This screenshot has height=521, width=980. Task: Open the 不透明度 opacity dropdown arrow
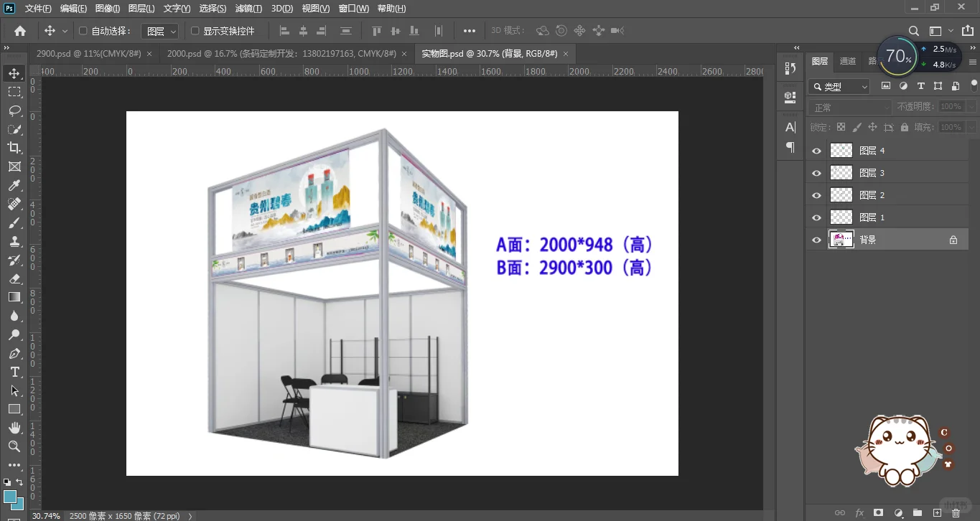click(971, 107)
